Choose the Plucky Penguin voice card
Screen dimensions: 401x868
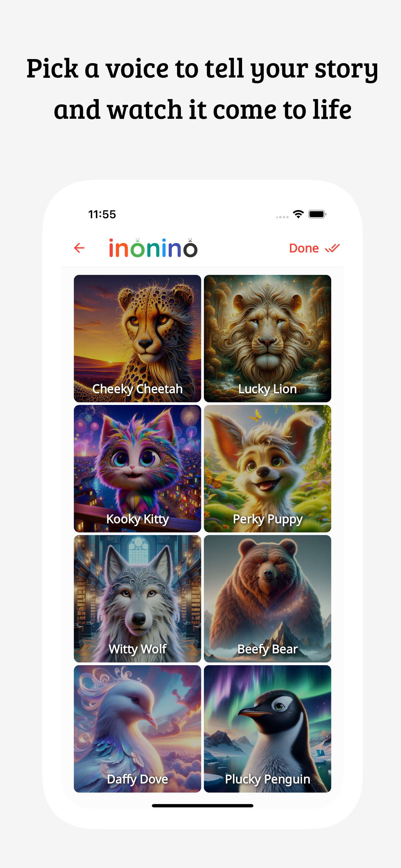(267, 729)
